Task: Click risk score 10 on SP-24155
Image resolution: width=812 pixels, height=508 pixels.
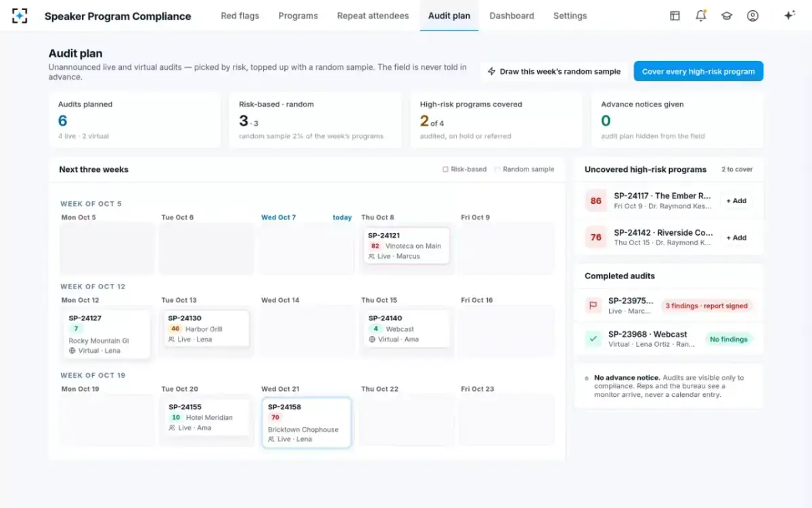Action: [x=176, y=417]
